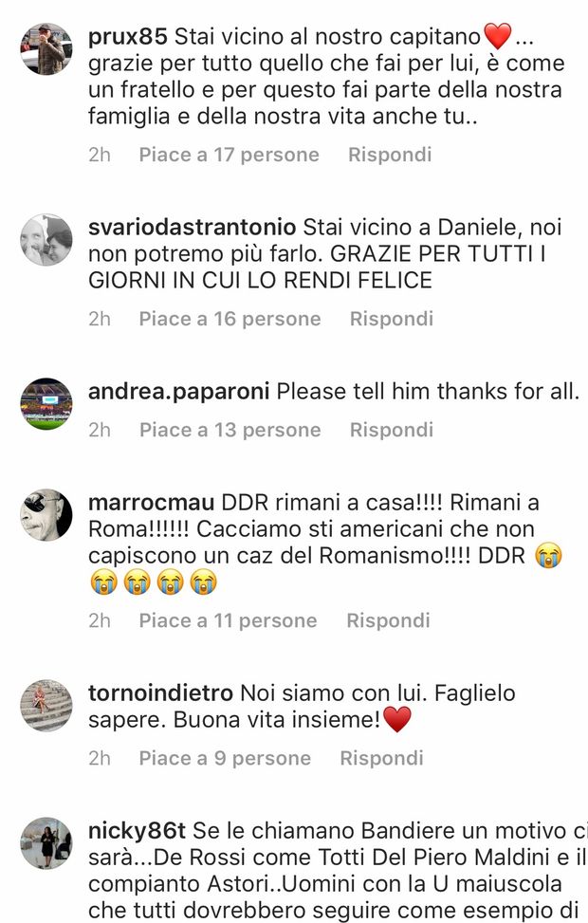Image resolution: width=588 pixels, height=923 pixels.
Task: Tap andrea.paparoni stadium avatar
Action: (x=46, y=404)
